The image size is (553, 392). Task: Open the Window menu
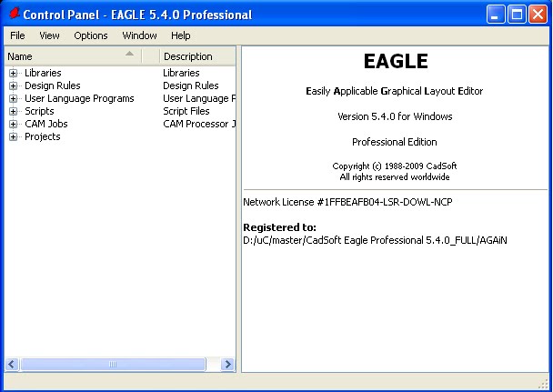139,35
